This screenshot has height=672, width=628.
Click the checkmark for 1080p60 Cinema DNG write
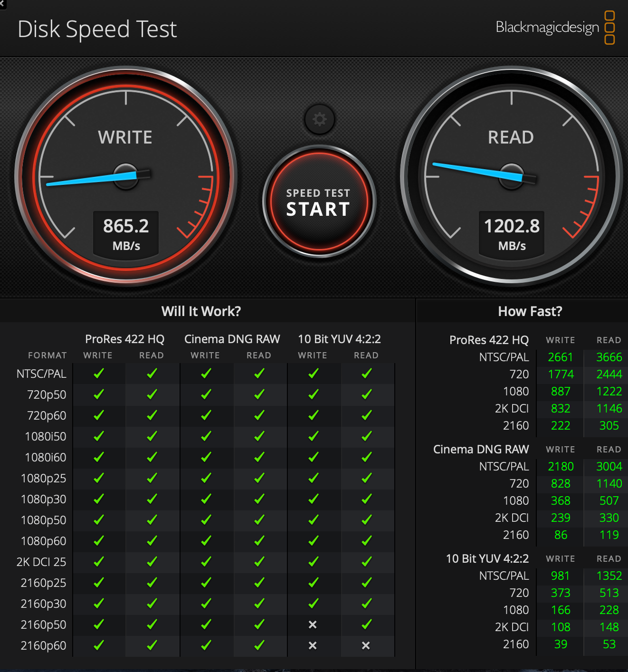click(x=206, y=541)
